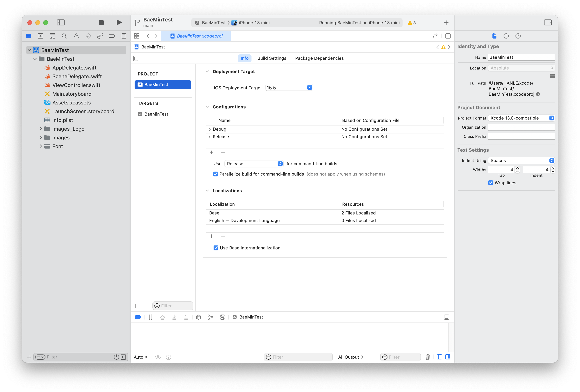Switch to the Build Settings tab
580x392 pixels.
(272, 58)
